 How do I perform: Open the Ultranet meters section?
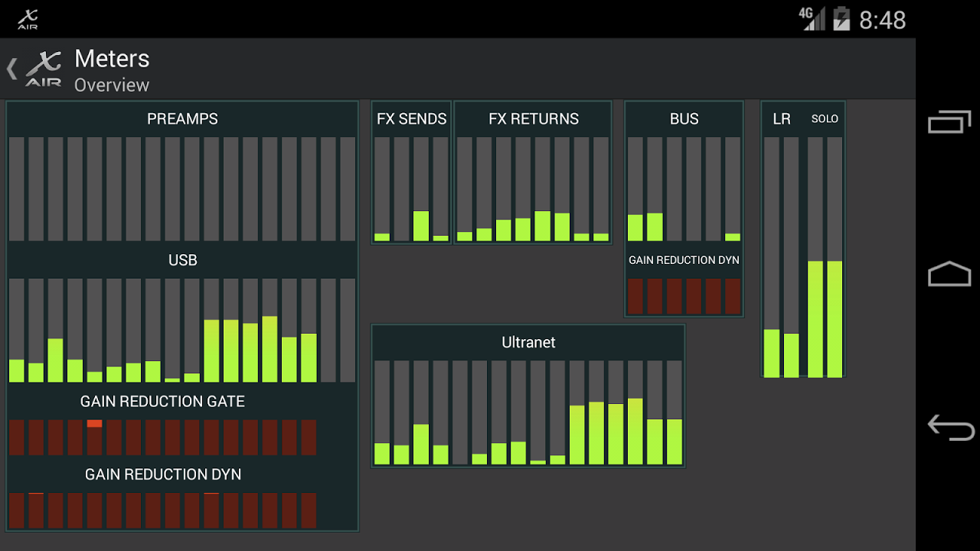(x=528, y=342)
